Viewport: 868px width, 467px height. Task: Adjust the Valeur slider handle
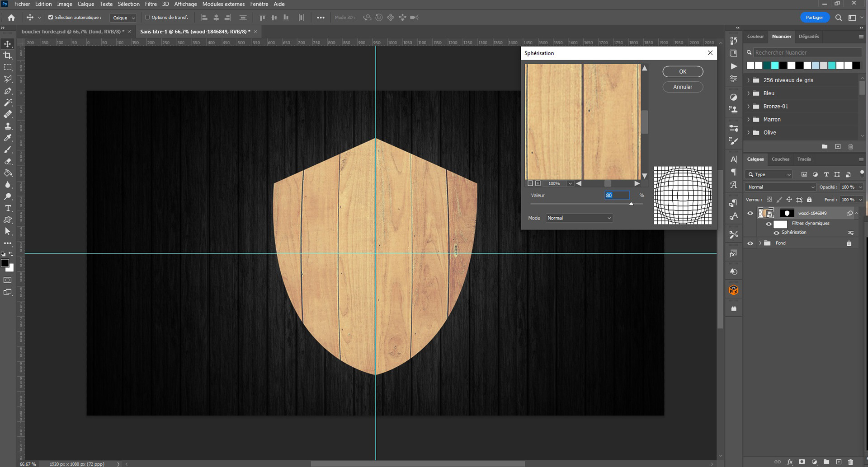631,204
